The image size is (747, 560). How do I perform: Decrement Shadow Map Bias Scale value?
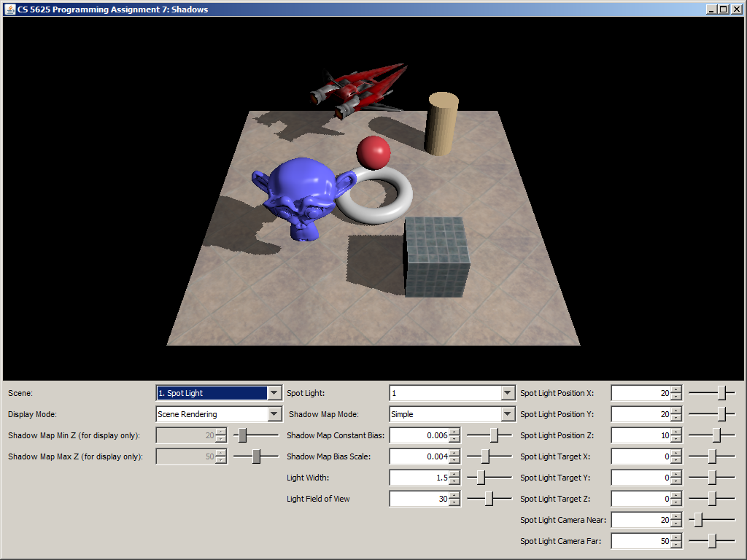point(454,460)
